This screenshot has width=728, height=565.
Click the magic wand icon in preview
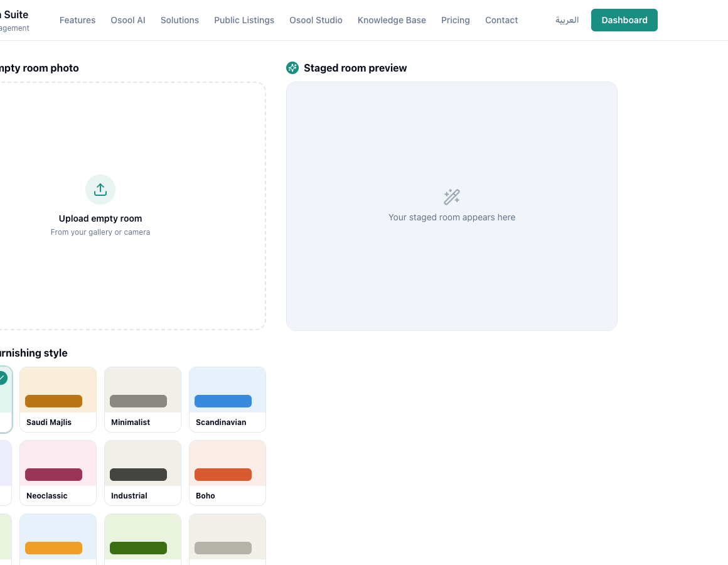click(452, 197)
